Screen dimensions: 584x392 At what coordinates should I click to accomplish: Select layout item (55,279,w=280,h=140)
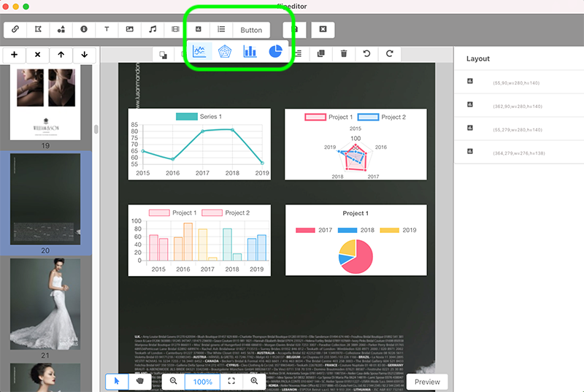(x=519, y=128)
